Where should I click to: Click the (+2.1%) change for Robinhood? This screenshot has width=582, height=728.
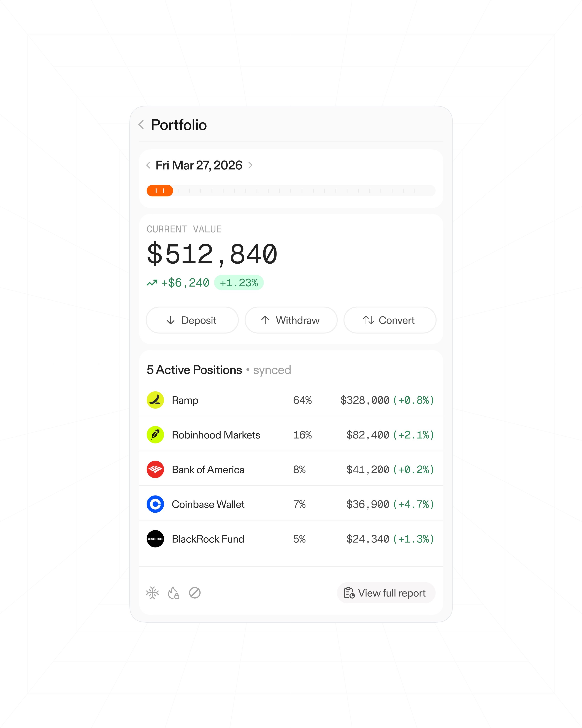pyautogui.click(x=414, y=435)
